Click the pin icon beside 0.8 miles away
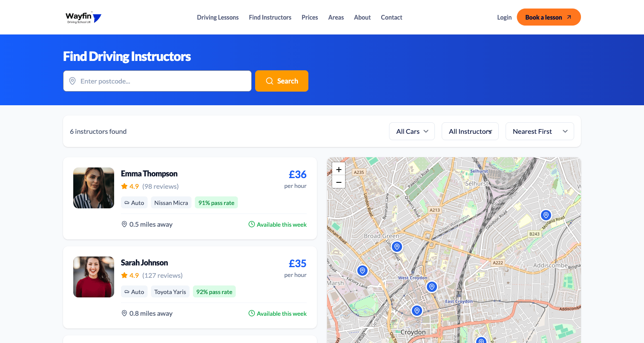This screenshot has width=644, height=343. pos(124,313)
